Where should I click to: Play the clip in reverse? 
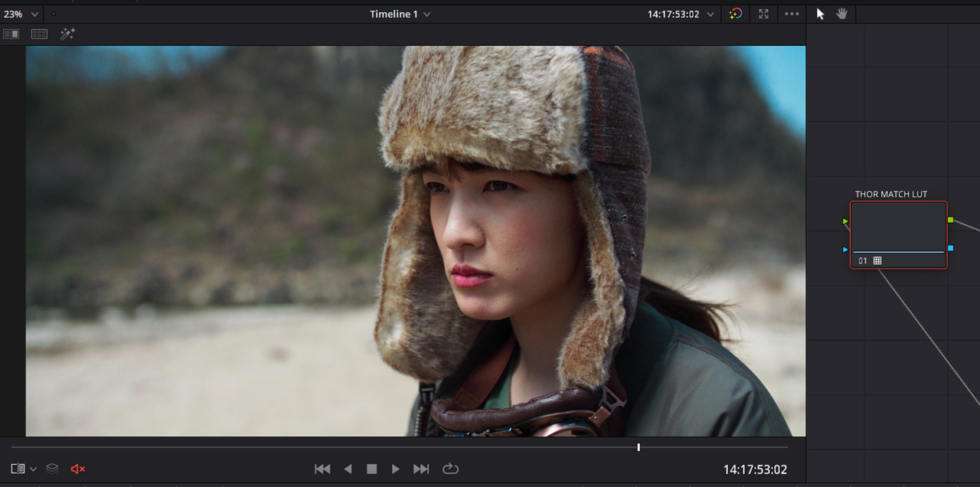point(348,469)
